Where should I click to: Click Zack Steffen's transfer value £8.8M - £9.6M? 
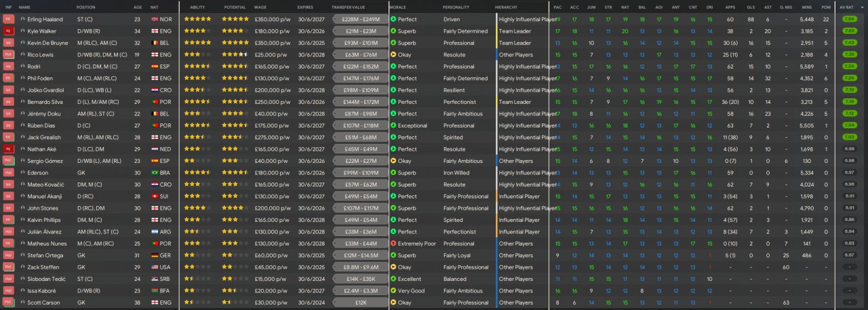[x=360, y=267]
